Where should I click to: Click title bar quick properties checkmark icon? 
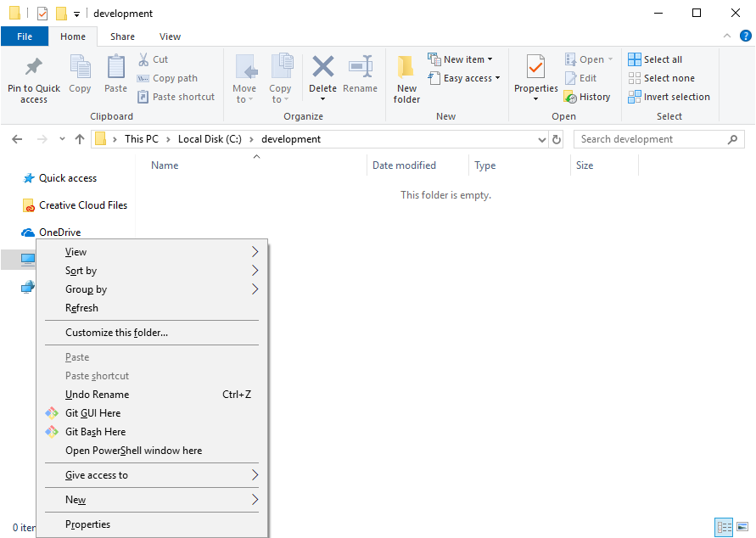pos(42,14)
